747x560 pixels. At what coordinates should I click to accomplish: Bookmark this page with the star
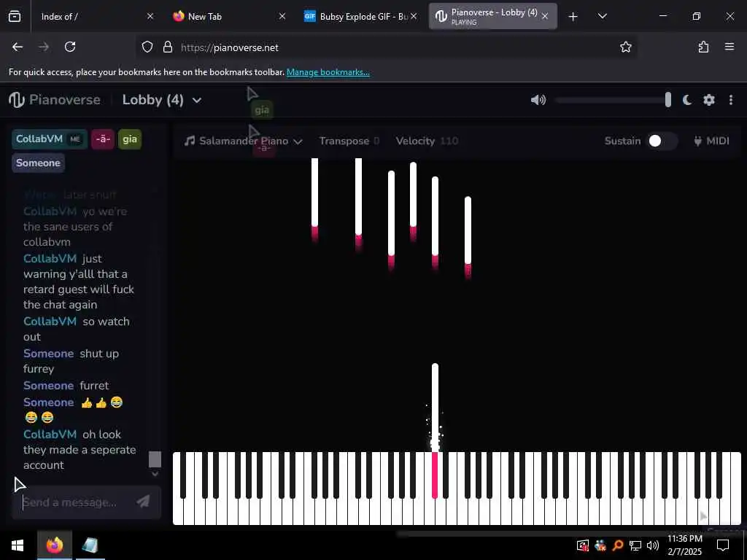[x=625, y=47]
